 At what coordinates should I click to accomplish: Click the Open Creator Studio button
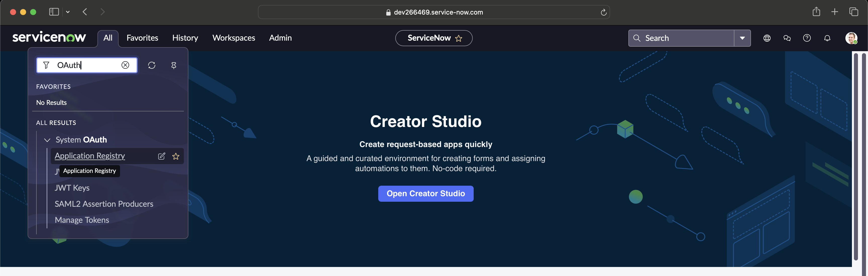pyautogui.click(x=425, y=193)
